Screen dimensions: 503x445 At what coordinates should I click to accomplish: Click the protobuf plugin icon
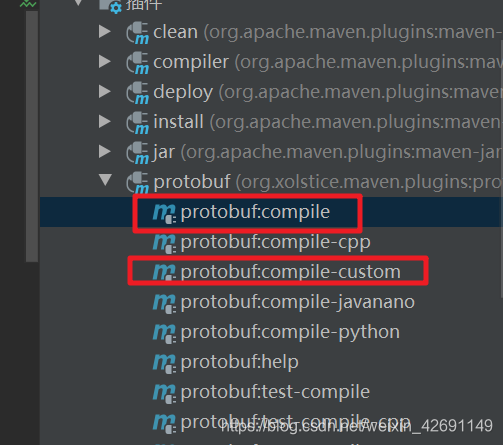point(137,183)
